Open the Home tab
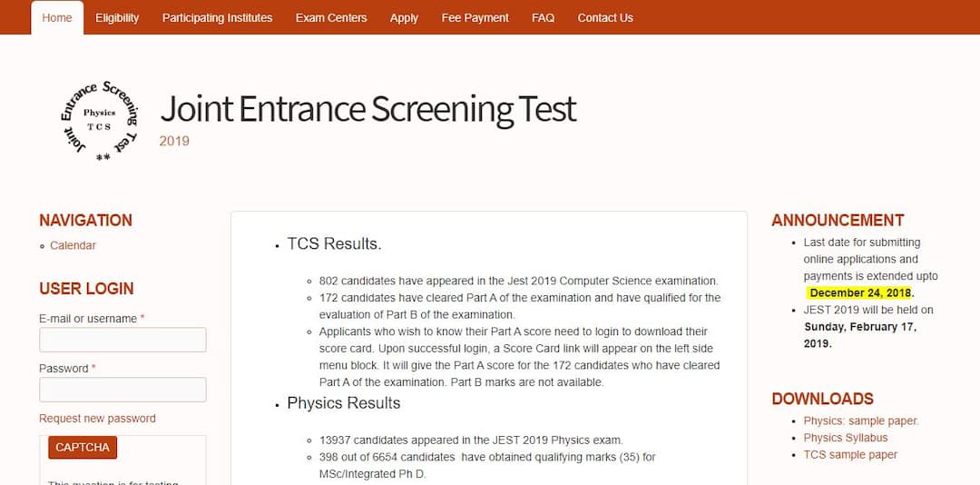The height and width of the screenshot is (485, 980). [x=57, y=17]
